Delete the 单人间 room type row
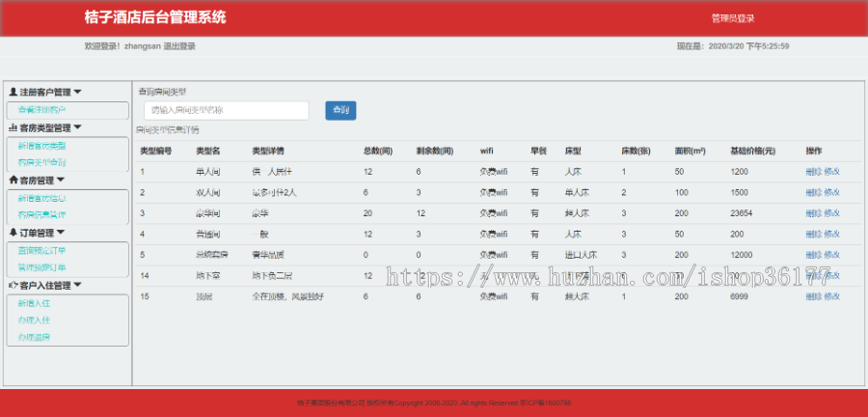Viewport: 868px width, 418px height. click(x=814, y=172)
